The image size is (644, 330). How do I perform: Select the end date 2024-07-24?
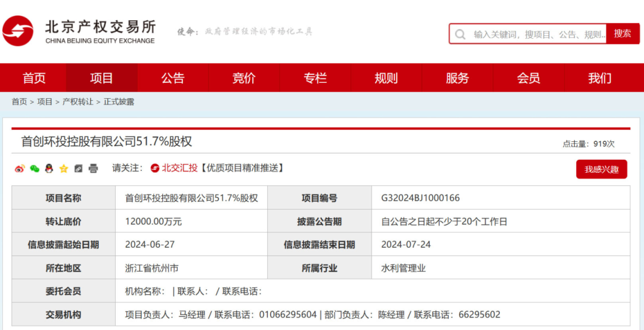406,245
